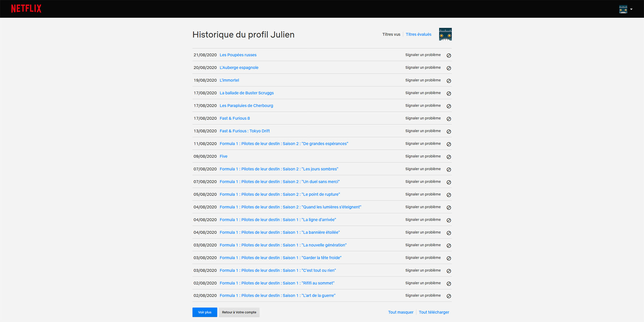Hide "L'art de la guerre" episode entry

[449, 296]
